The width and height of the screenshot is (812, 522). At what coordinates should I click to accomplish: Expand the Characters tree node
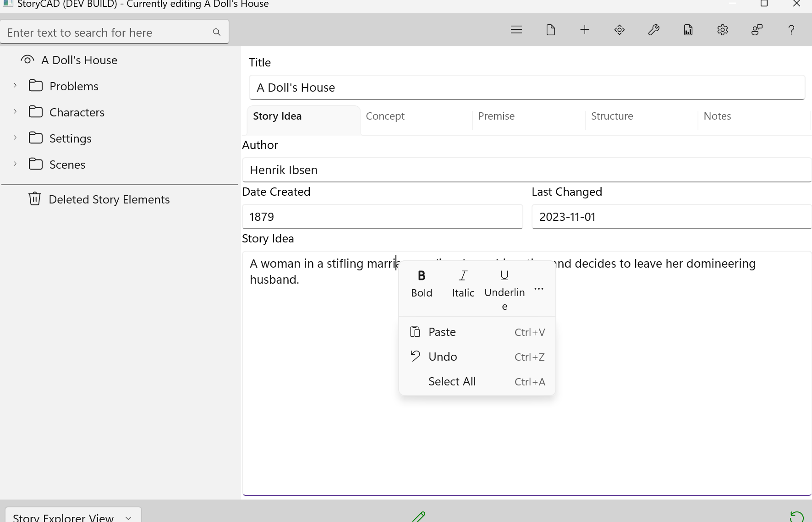15,111
